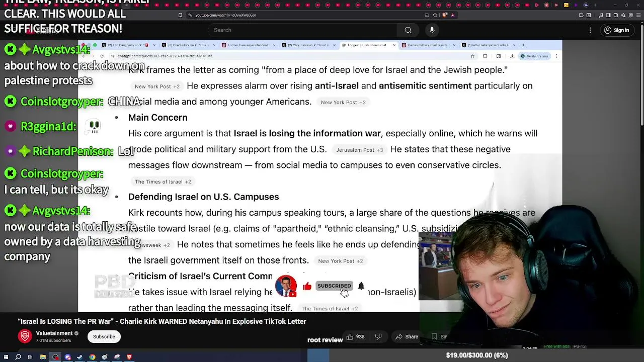Image resolution: width=644 pixels, height=362 pixels.
Task: Open Chrome from the Windows taskbar
Action: coord(92,357)
